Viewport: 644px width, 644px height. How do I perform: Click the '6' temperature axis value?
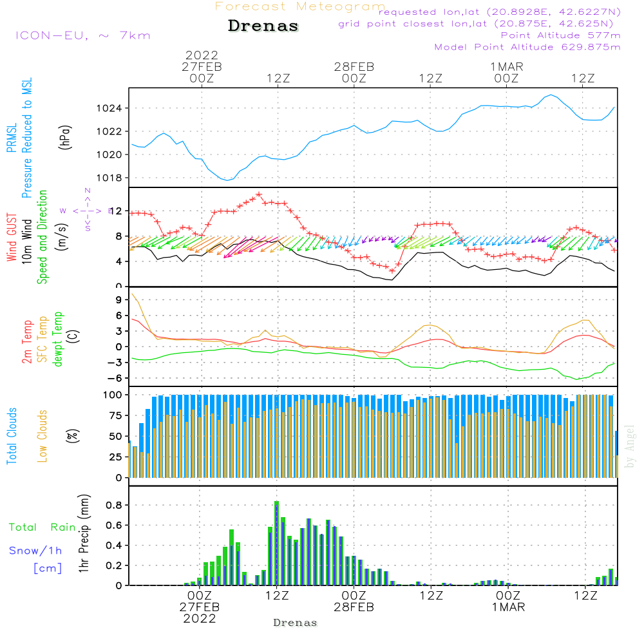pos(119,316)
